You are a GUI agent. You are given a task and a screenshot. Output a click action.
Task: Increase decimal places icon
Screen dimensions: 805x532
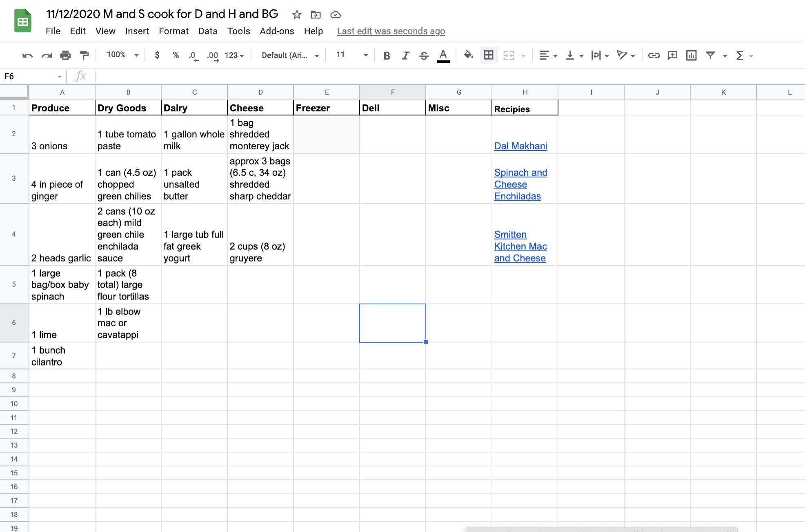pyautogui.click(x=213, y=55)
